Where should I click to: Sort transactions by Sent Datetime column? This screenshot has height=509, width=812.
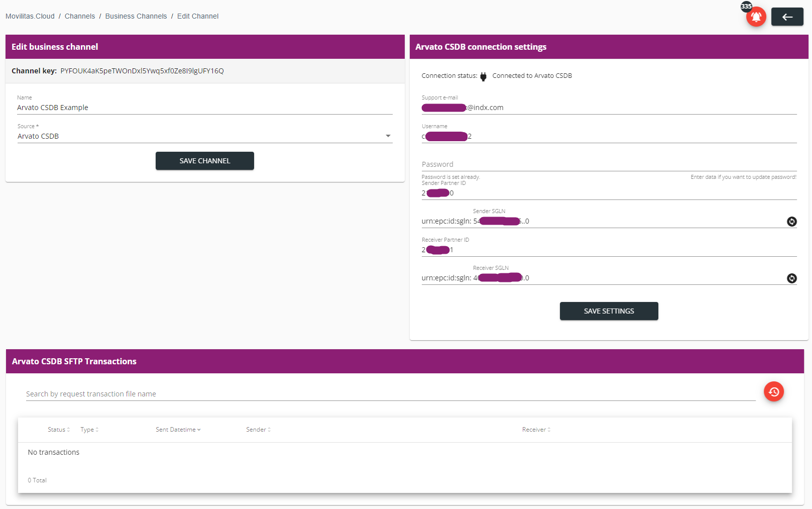(178, 430)
